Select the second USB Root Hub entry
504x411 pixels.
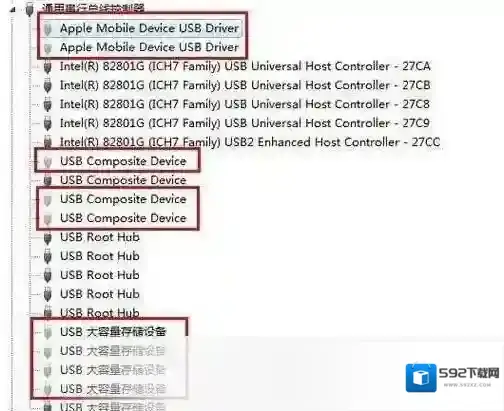[100, 256]
